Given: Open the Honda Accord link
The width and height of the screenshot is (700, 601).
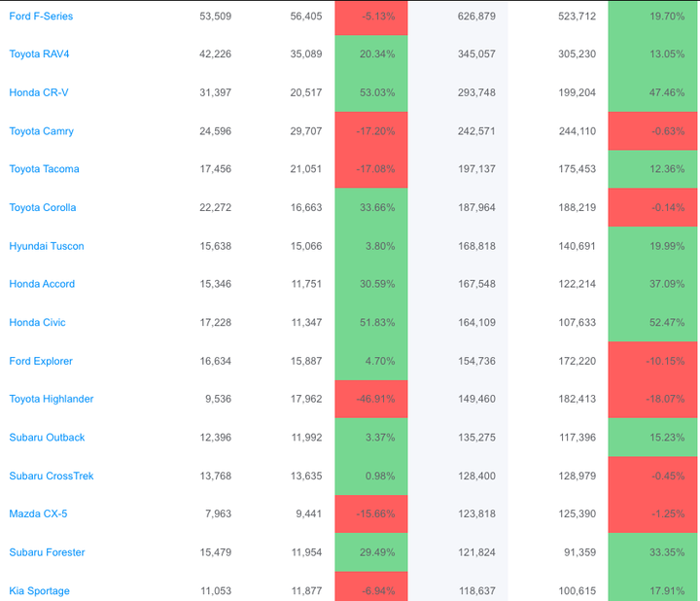Looking at the screenshot, I should click(42, 284).
